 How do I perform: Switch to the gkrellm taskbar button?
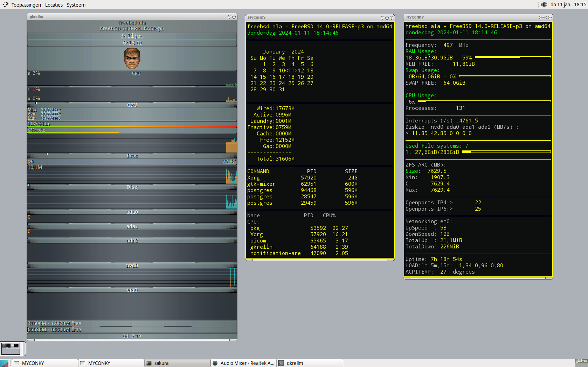pos(310,363)
